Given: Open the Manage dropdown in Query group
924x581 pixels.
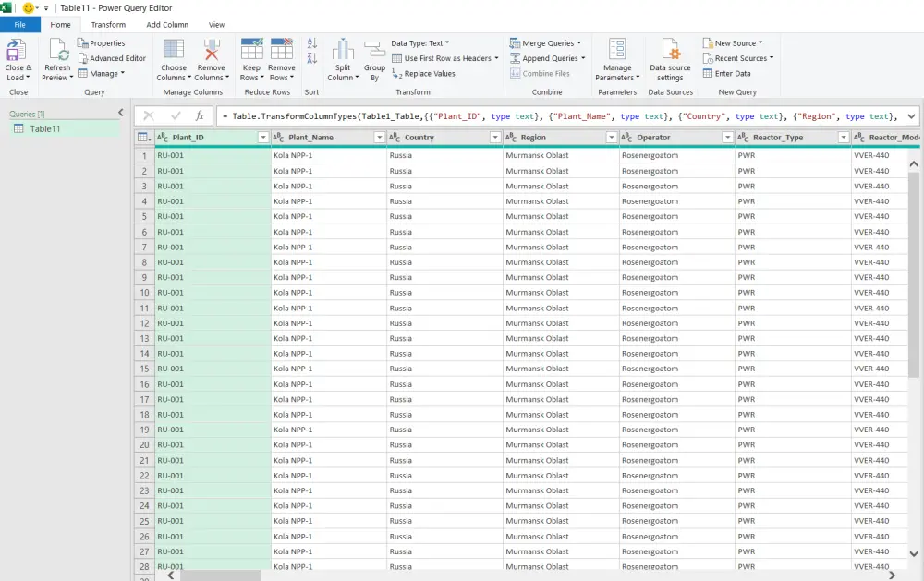Looking at the screenshot, I should pos(102,74).
